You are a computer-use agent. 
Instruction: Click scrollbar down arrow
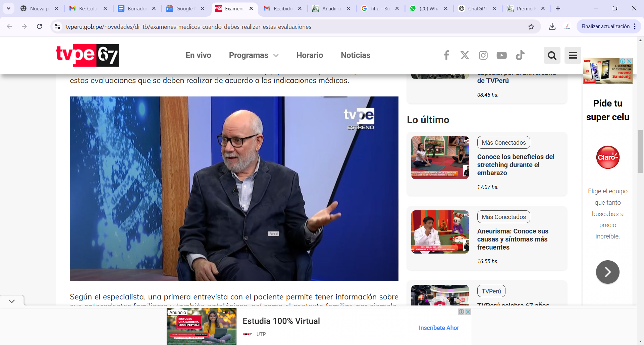640,342
